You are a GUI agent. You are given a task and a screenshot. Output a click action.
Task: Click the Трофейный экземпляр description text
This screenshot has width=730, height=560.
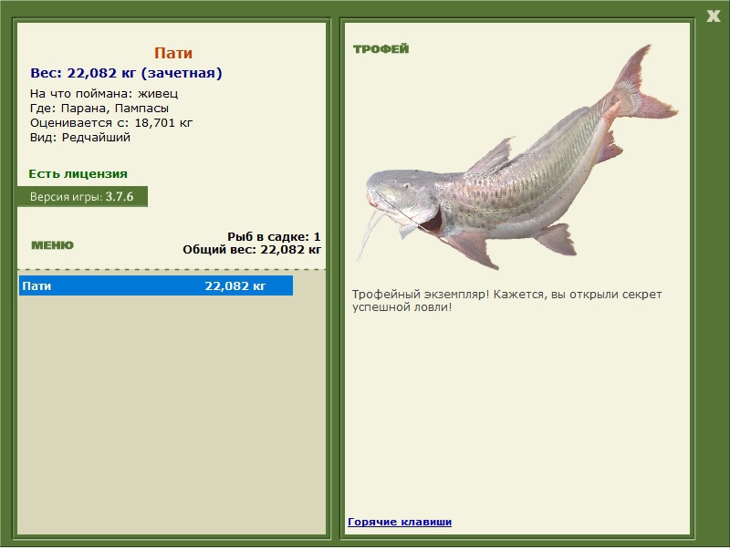[x=506, y=301]
